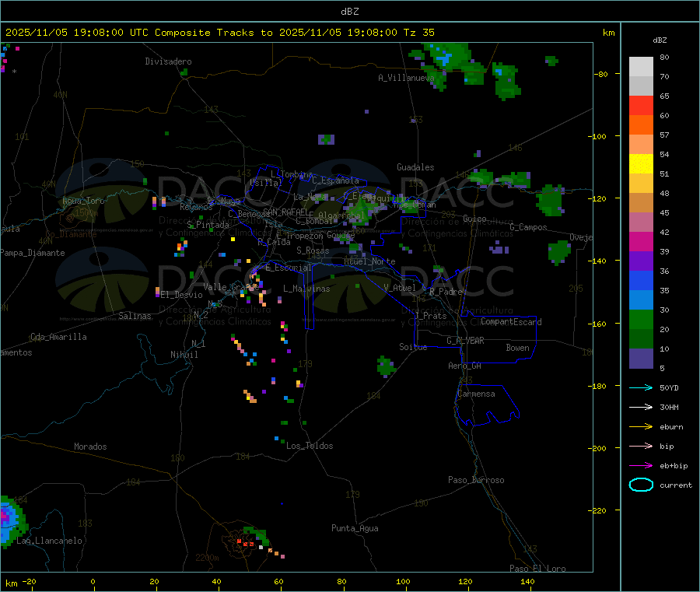
Task: Click the S_Rosas location label
Action: [x=313, y=250]
